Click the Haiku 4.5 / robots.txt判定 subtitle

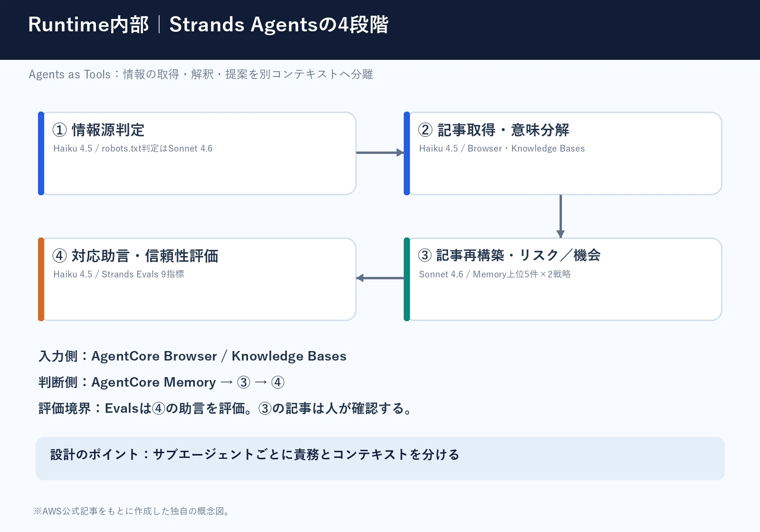tap(133, 148)
